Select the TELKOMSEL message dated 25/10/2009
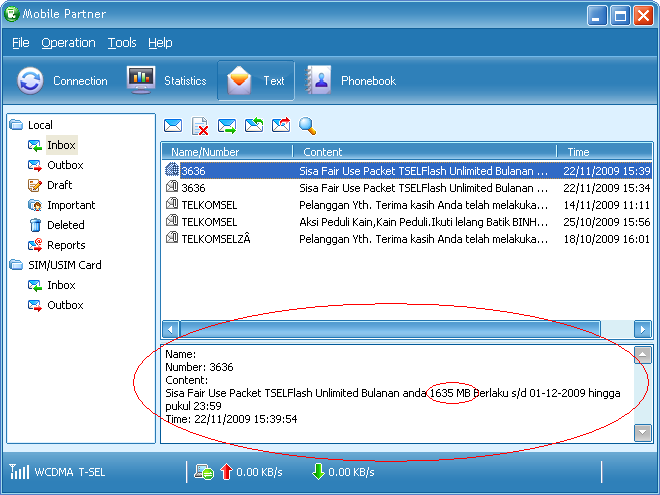The height and width of the screenshot is (495, 660). (407, 222)
